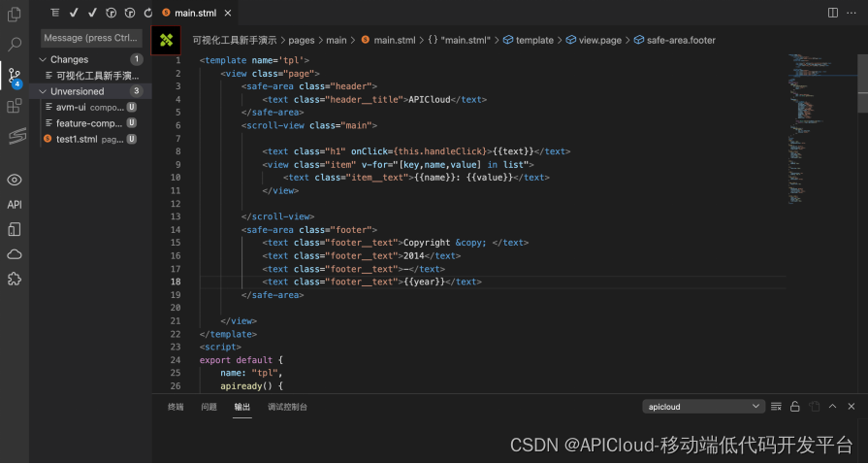Click the U badge on test1.stml row
The height and width of the screenshot is (464, 868).
(x=131, y=139)
